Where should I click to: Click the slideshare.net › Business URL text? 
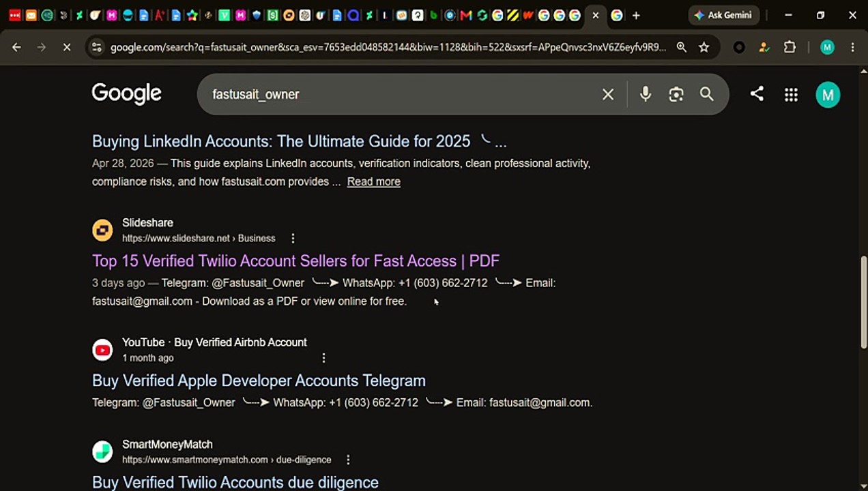coord(199,238)
